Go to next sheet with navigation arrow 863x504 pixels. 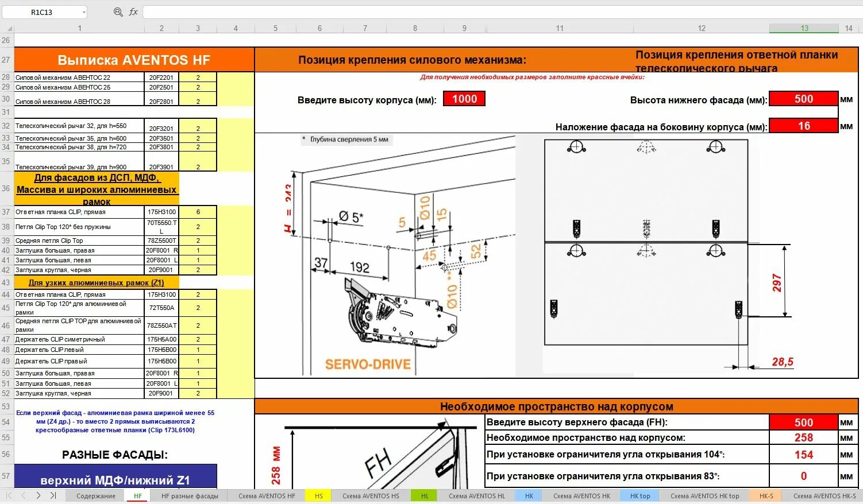click(38, 495)
